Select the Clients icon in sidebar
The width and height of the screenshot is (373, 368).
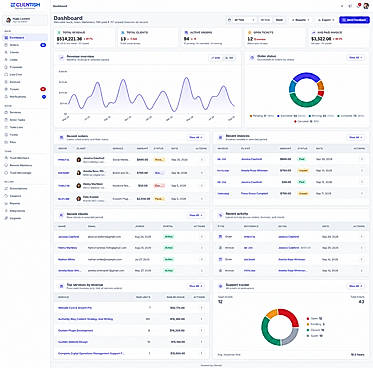coord(6,52)
